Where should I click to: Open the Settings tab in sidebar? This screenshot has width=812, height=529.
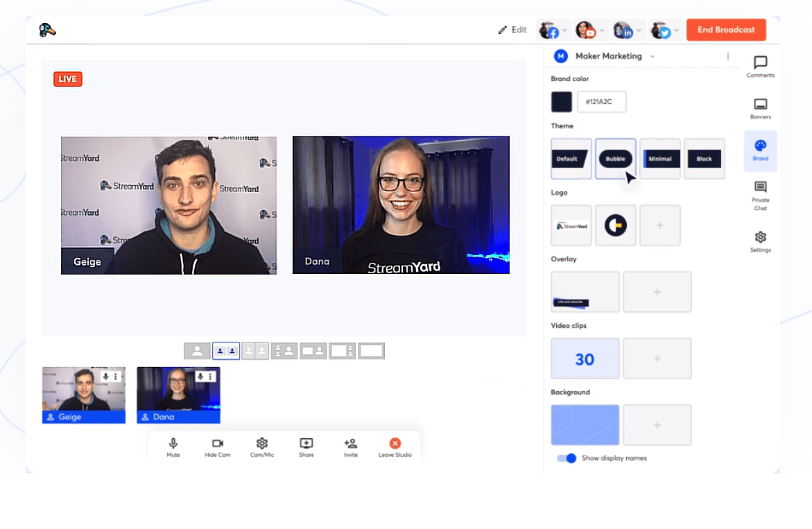760,242
